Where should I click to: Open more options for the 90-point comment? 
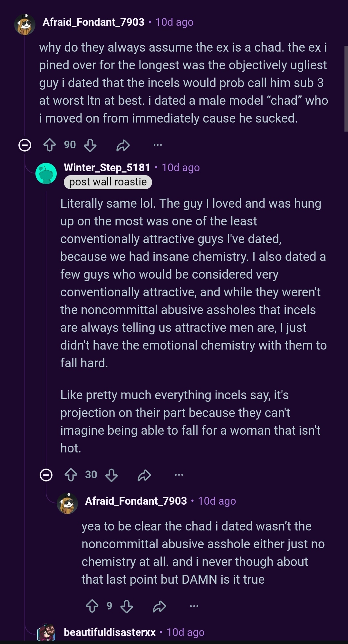coord(158,145)
